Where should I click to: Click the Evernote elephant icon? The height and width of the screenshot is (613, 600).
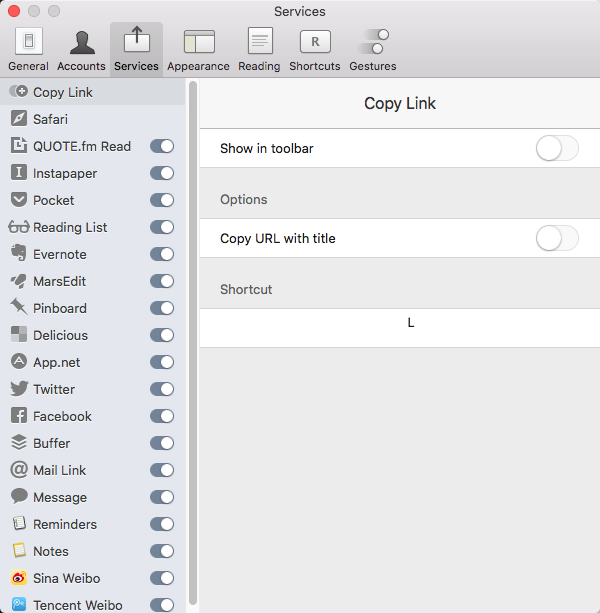click(x=19, y=253)
